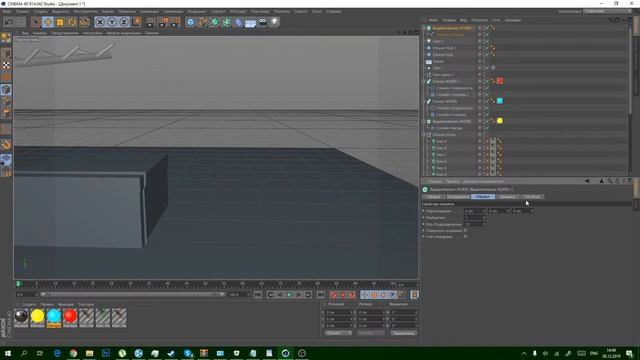Open the size mode dropdown under size fields

pos(371,333)
